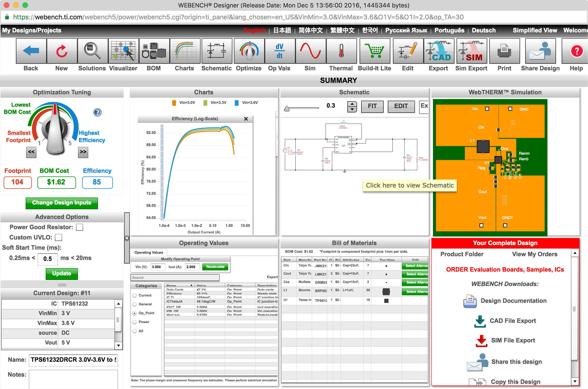Select the Visualizer tool
The width and height of the screenshot is (588, 389).
click(123, 51)
